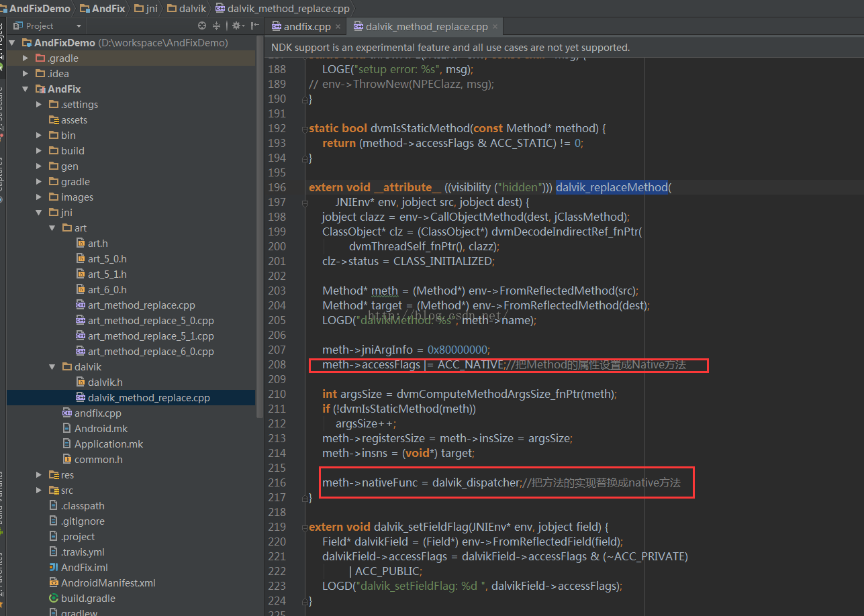
Task: Hide the Project tool window
Action: pos(254,25)
